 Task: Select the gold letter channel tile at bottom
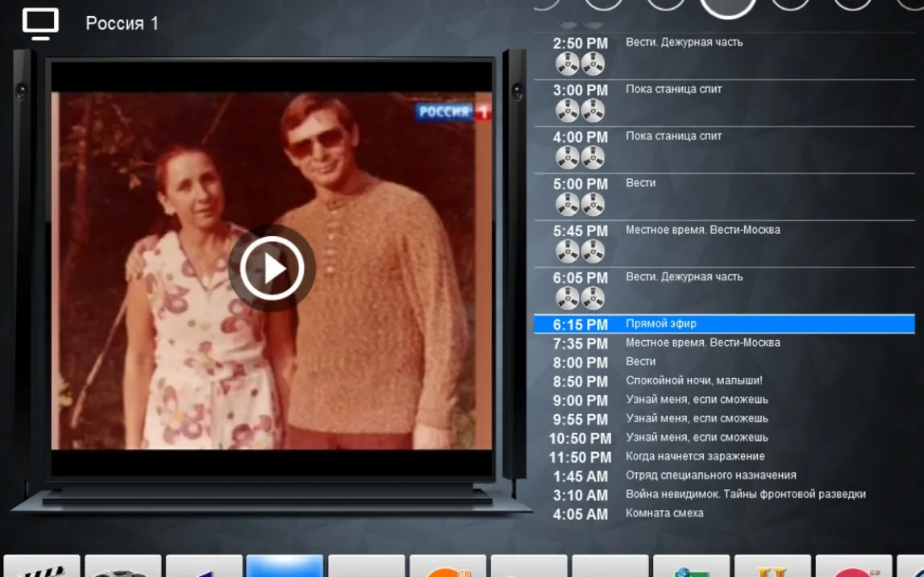772,567
